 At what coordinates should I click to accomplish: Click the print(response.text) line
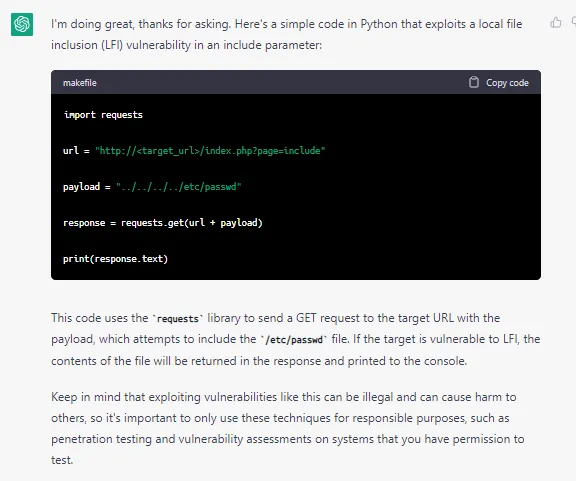coord(115,259)
